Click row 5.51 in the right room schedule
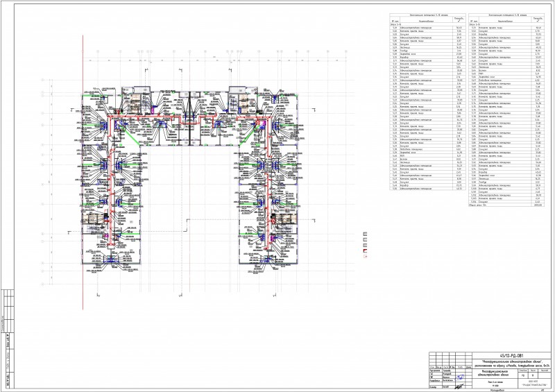 click(x=506, y=27)
